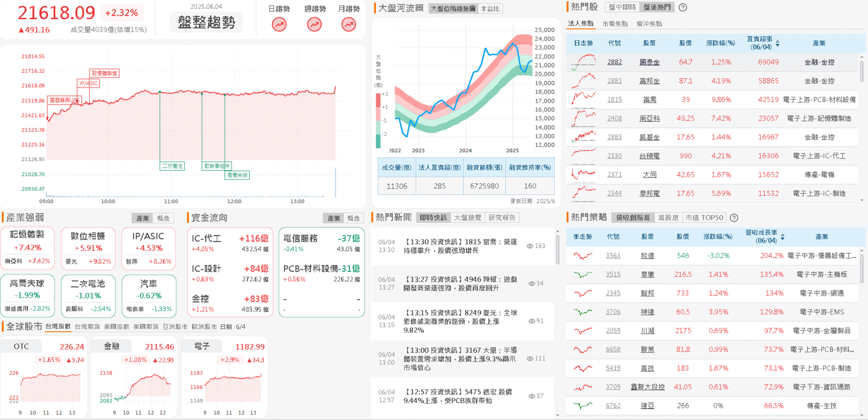The width and height of the screenshot is (868, 420).
Task: Open the 季走勢 sparkline for 智邦
Action: (x=583, y=293)
